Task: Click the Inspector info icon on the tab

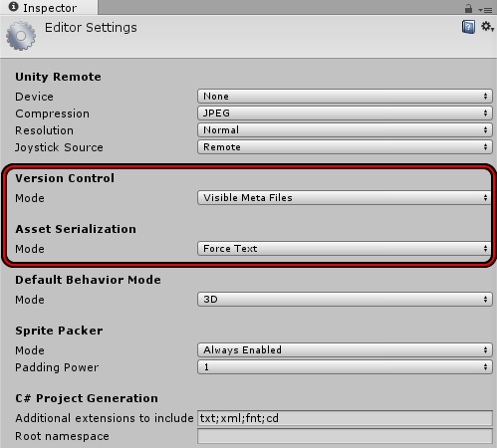Action: [x=13, y=7]
